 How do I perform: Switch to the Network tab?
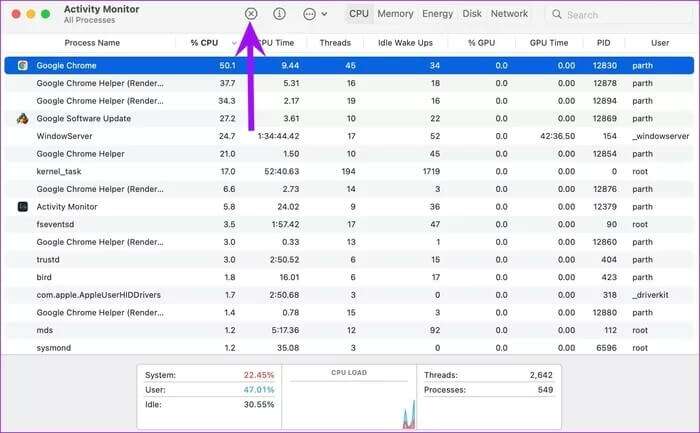(x=509, y=14)
